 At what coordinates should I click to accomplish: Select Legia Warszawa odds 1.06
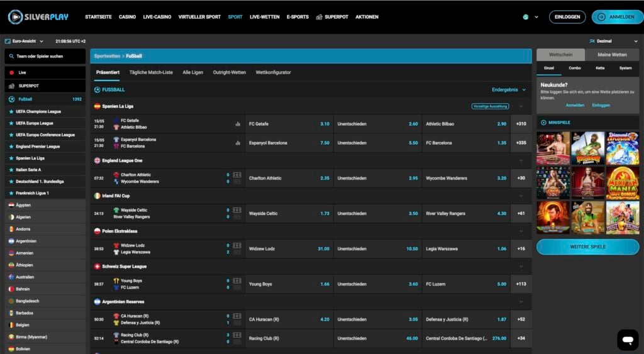click(466, 249)
